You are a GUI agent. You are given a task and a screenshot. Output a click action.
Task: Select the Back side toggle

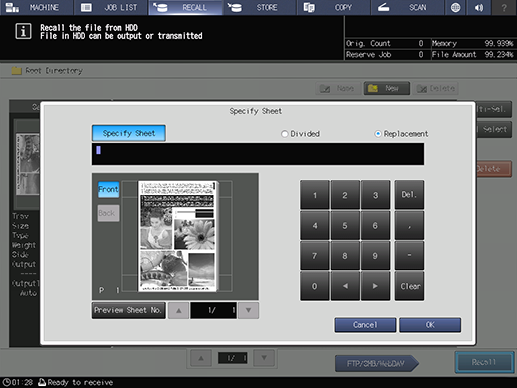coord(108,213)
